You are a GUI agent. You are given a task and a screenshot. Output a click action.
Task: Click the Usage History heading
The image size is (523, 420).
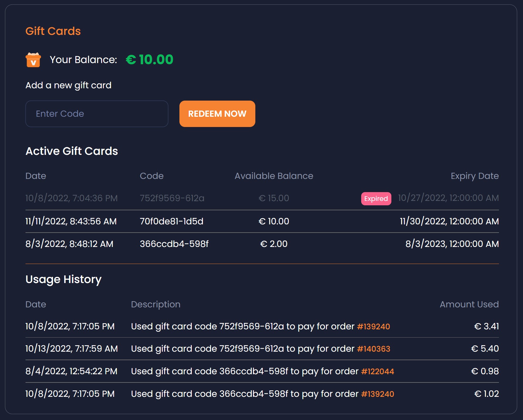pos(64,279)
